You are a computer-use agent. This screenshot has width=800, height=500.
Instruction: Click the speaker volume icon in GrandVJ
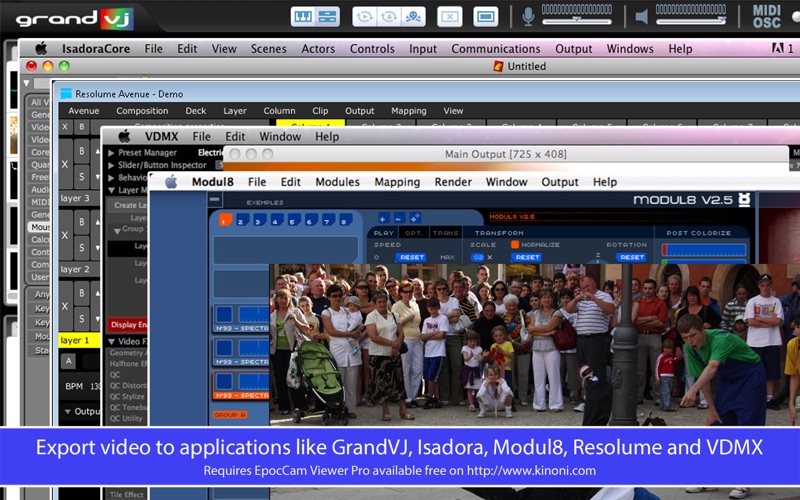tap(641, 17)
